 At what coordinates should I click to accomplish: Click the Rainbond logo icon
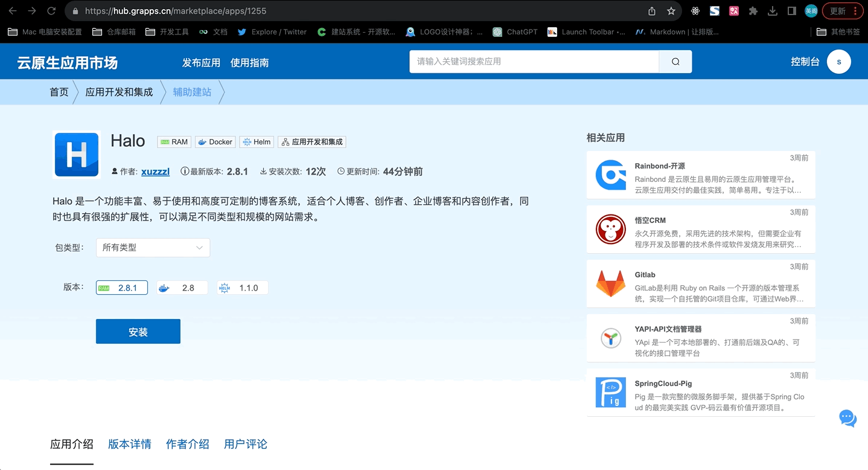(610, 175)
